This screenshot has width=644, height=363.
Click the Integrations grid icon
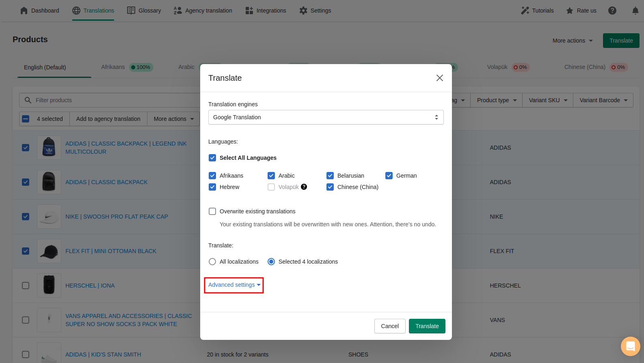click(249, 11)
